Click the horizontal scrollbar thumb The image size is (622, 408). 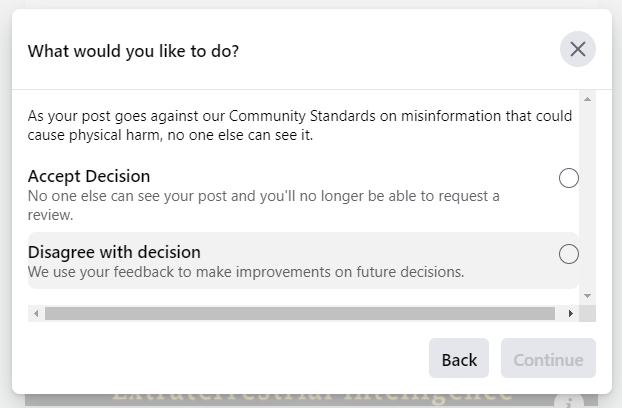[x=300, y=313]
